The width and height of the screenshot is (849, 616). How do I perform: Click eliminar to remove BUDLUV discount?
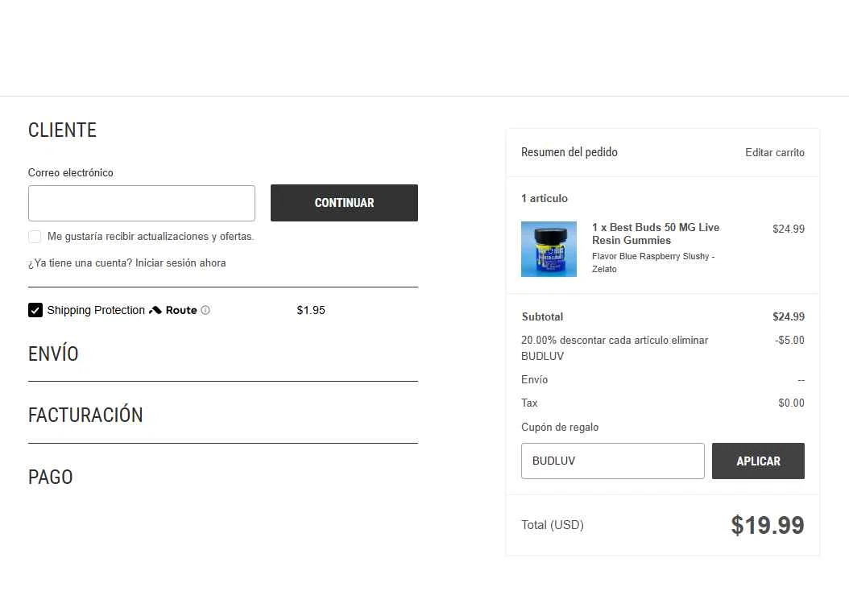tap(690, 341)
